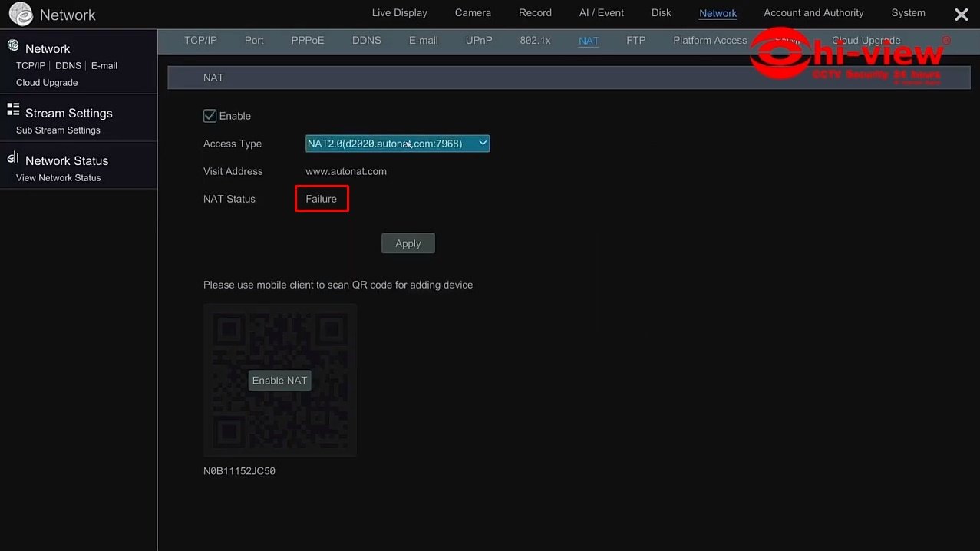Click the Network Status chart icon

point(13,158)
